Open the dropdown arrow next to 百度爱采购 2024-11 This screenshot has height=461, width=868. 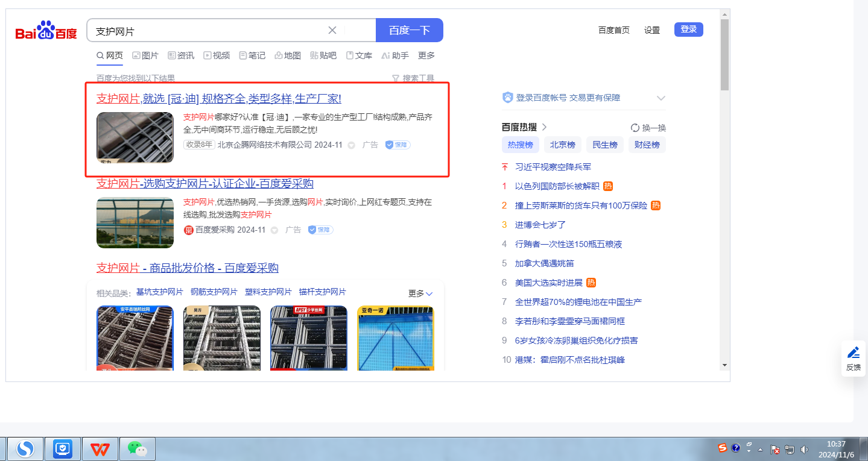(274, 230)
